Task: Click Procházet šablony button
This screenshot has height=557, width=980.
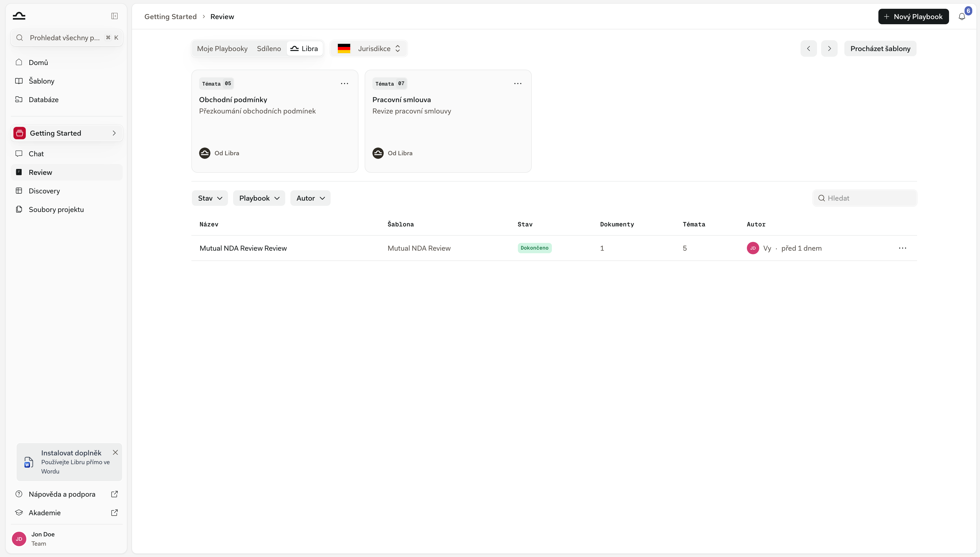Action: click(x=880, y=48)
